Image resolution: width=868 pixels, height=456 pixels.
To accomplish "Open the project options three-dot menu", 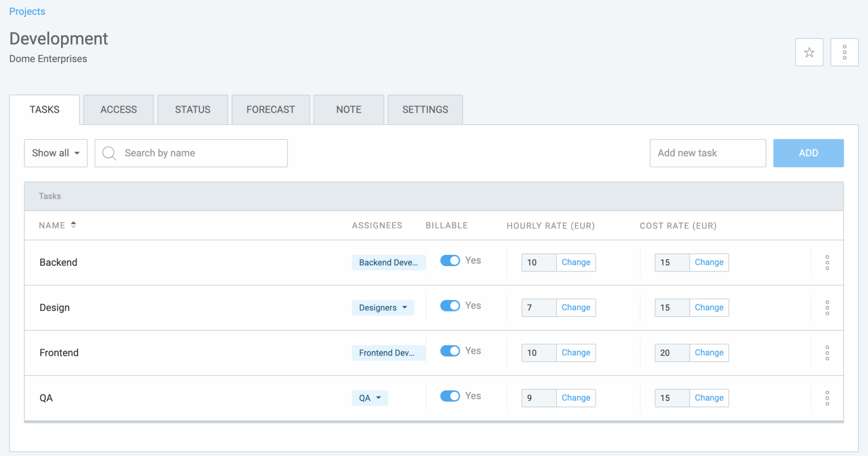I will 844,52.
